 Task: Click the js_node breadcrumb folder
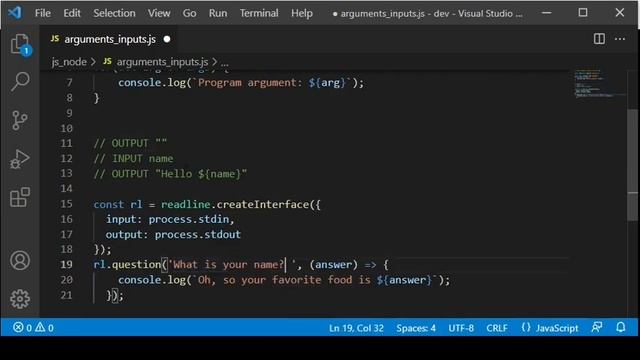69,62
